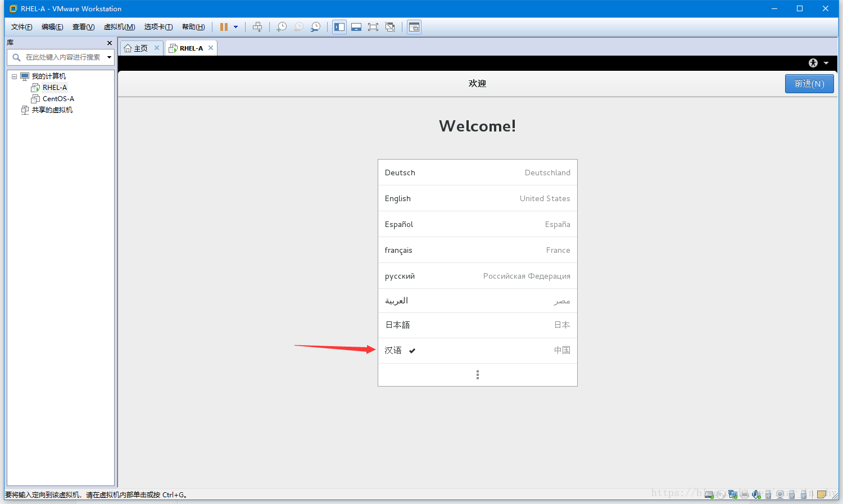Screen dimensions: 843x504
Task: Choose 日本語 language row
Action: [x=478, y=325]
